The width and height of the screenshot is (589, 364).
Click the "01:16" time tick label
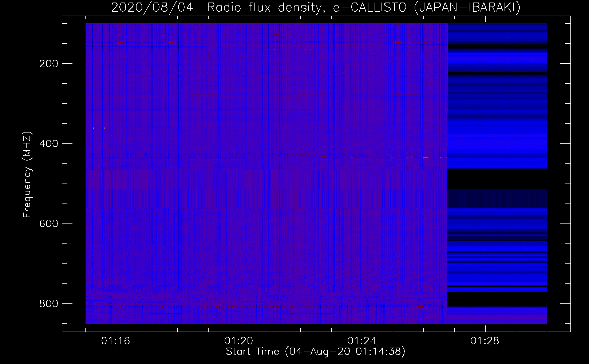click(116, 341)
